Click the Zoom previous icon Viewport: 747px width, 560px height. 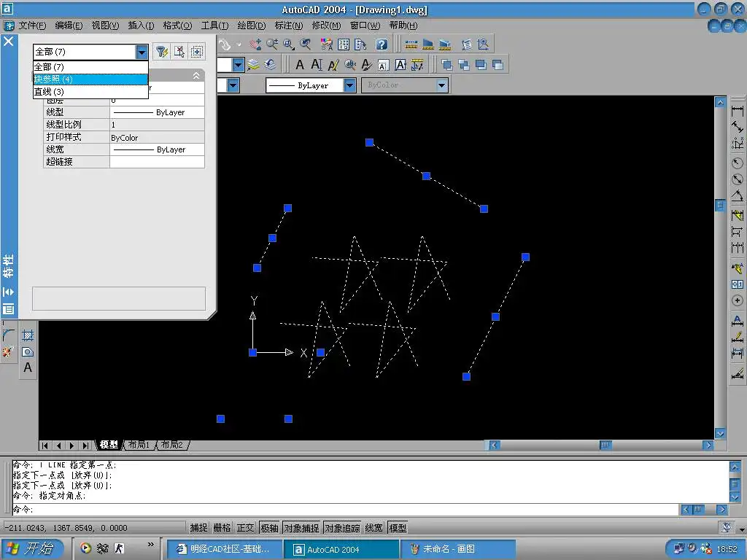click(x=306, y=44)
